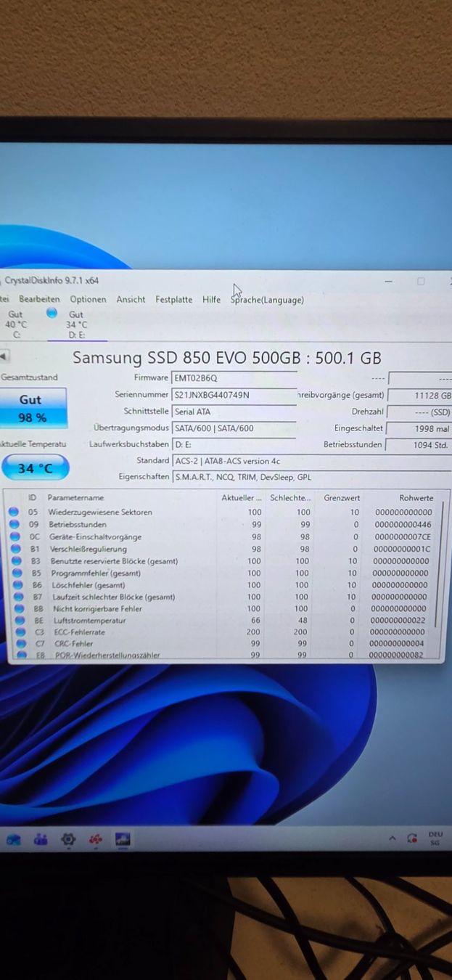The image size is (452, 980).
Task: Click the Seriennummer field
Action: pos(234,394)
